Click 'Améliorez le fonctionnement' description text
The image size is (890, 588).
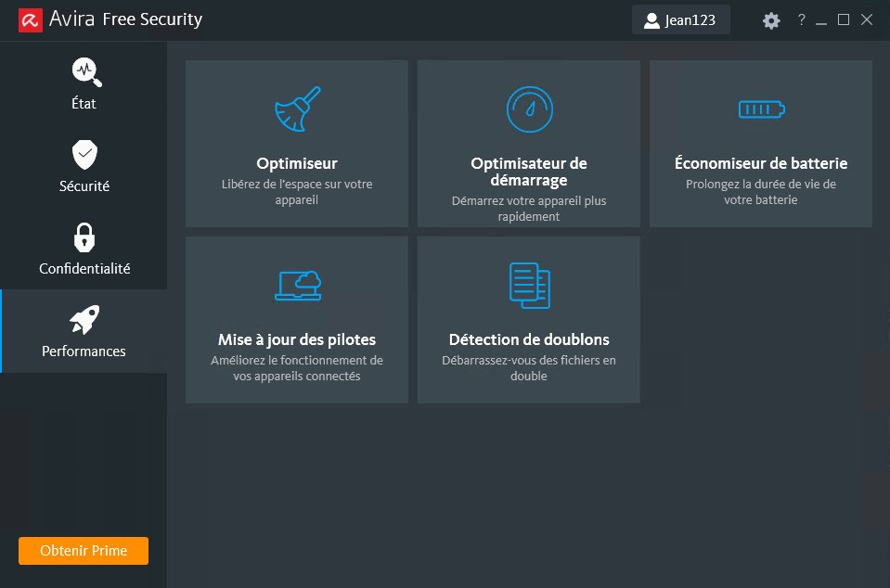(297, 368)
